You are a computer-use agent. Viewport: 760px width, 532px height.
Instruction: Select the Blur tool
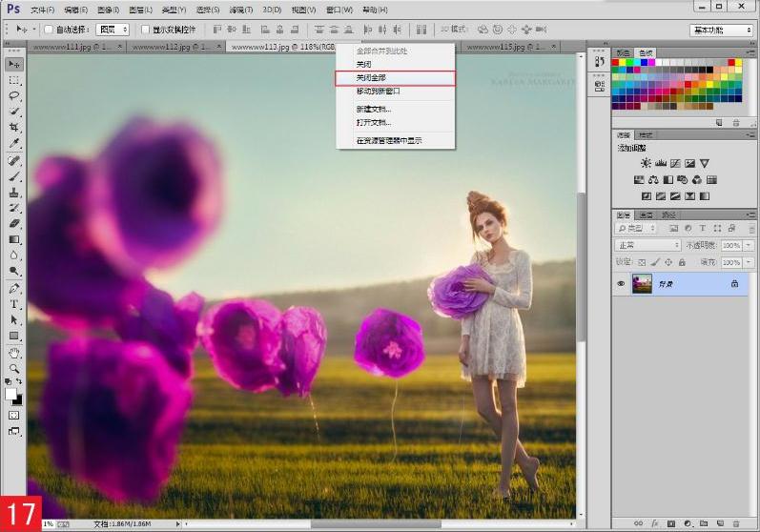[14, 256]
